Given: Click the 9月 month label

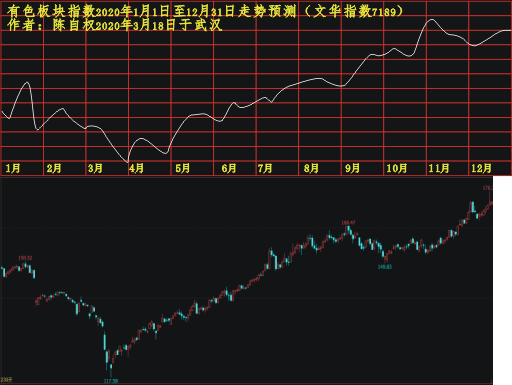Looking at the screenshot, I should click(352, 169).
